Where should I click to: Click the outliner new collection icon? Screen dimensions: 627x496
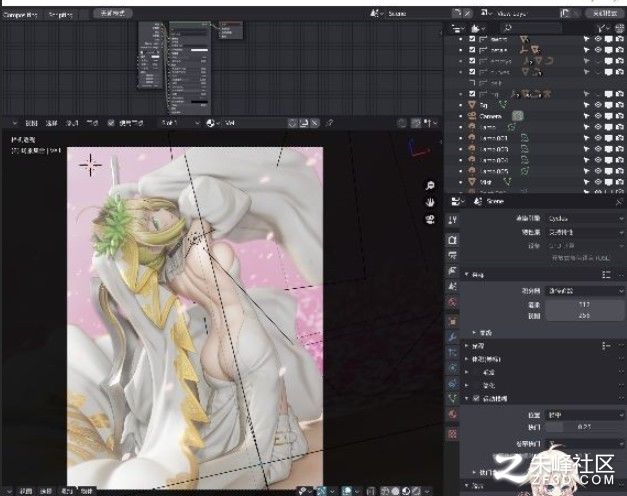[x=618, y=28]
